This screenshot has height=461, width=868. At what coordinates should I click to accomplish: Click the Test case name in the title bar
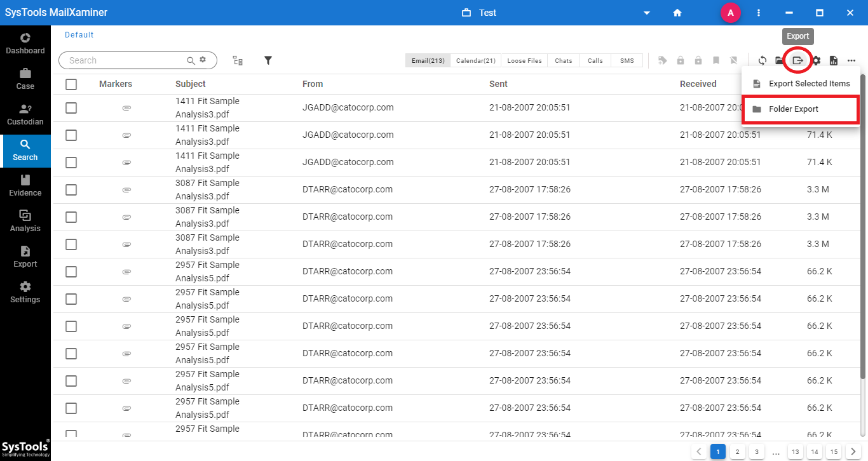coord(488,13)
